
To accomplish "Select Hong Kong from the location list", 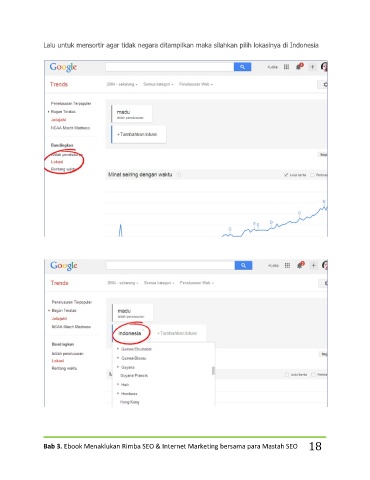I will pos(130,402).
